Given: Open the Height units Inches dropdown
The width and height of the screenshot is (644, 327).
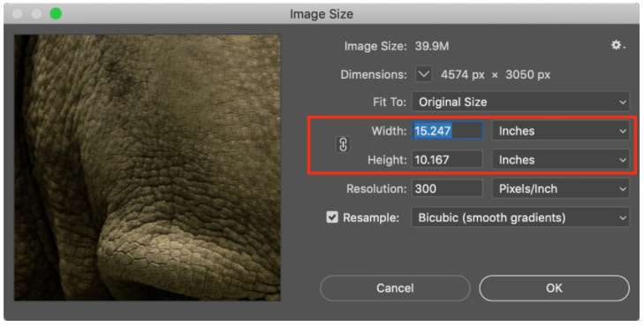Looking at the screenshot, I should click(x=561, y=159).
